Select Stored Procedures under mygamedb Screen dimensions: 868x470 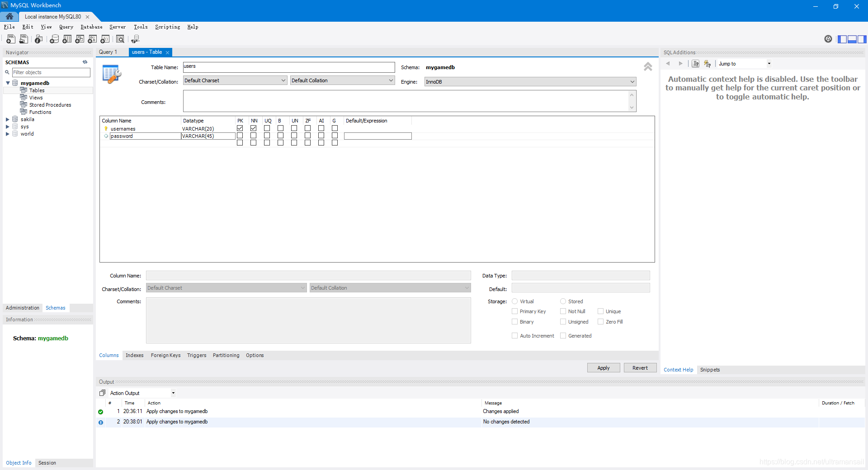click(x=50, y=105)
